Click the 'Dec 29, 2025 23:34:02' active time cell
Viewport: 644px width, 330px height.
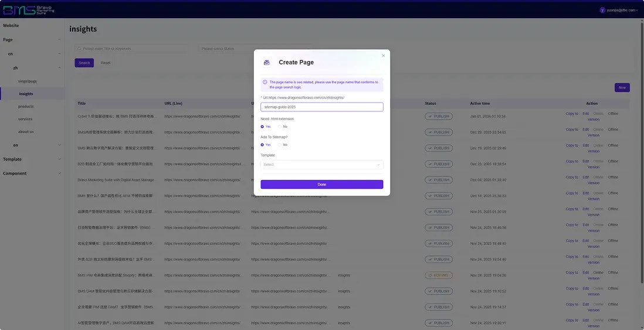coord(489,132)
